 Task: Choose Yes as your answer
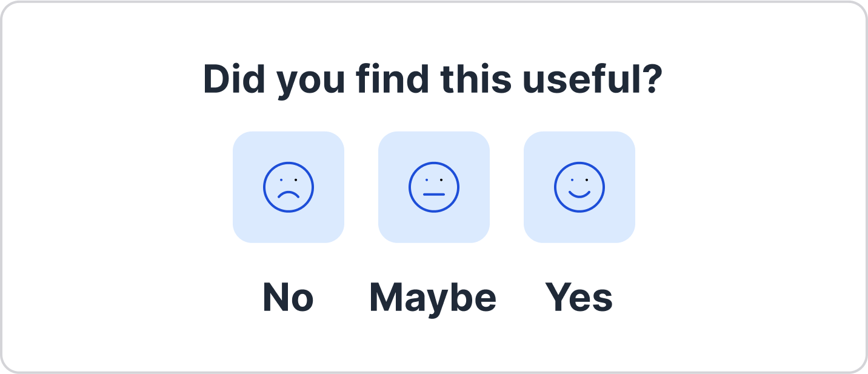pos(579,297)
